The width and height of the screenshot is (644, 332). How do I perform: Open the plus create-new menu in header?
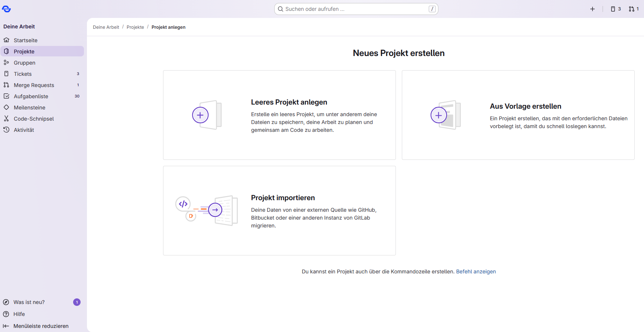pyautogui.click(x=592, y=9)
